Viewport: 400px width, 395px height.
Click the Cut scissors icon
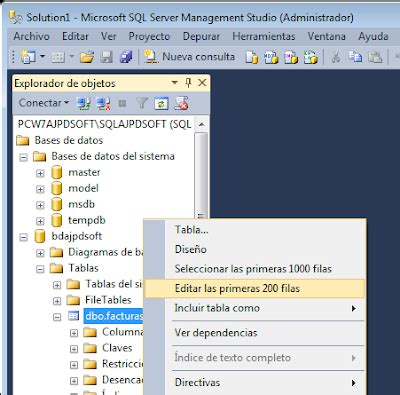[336, 57]
